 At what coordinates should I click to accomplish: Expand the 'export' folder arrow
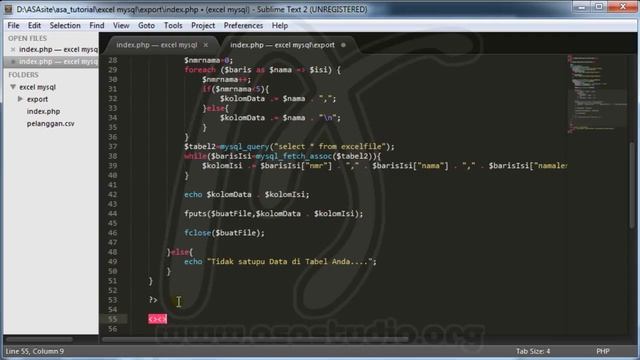tap(20, 99)
